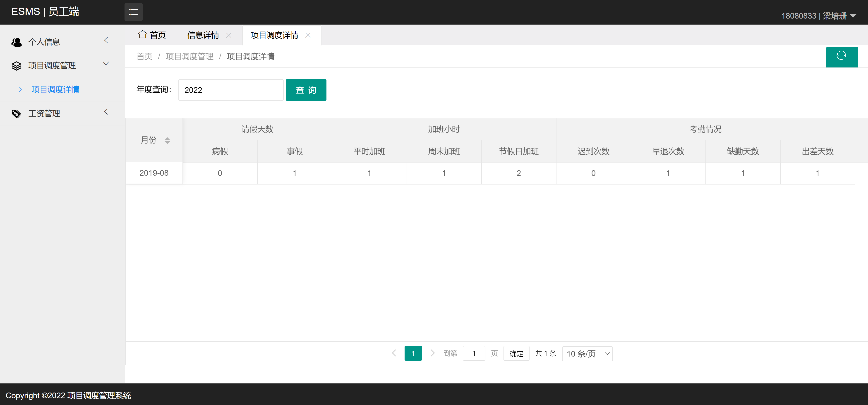Open the user account dropdown 梁培珊
868x405 pixels.
(x=818, y=16)
